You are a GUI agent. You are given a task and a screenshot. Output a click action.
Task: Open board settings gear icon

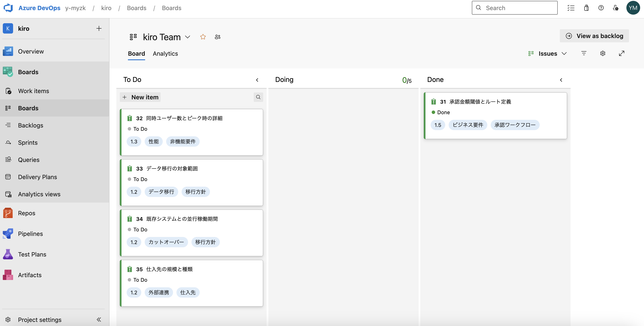[x=603, y=53]
